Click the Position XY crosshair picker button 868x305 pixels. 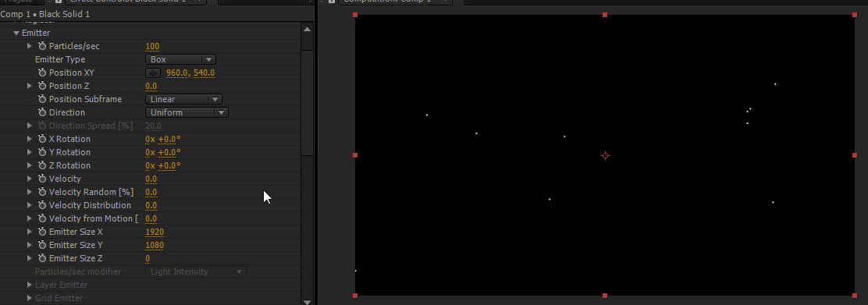153,73
